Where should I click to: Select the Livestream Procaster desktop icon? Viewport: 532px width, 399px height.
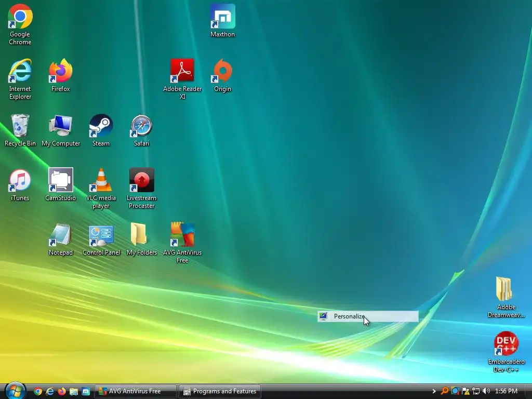click(141, 189)
